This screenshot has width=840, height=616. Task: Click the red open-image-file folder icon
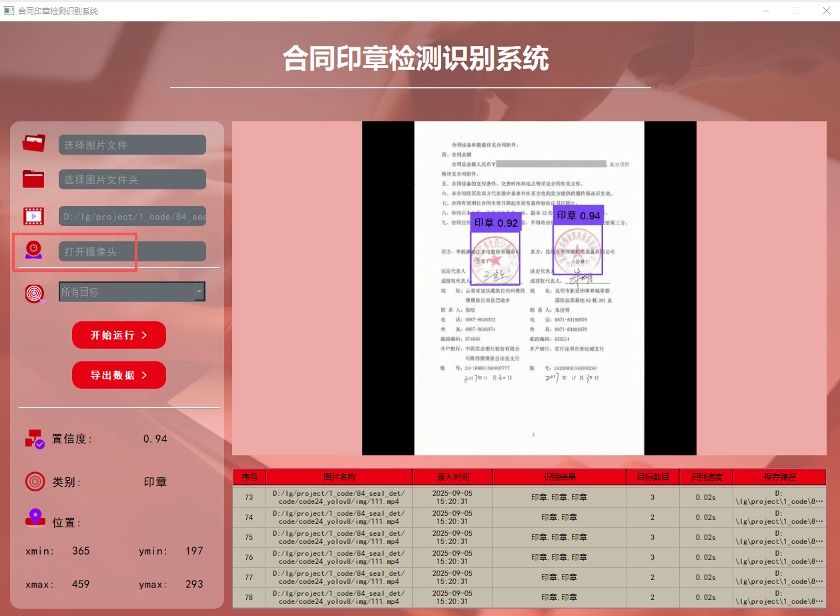(x=33, y=144)
